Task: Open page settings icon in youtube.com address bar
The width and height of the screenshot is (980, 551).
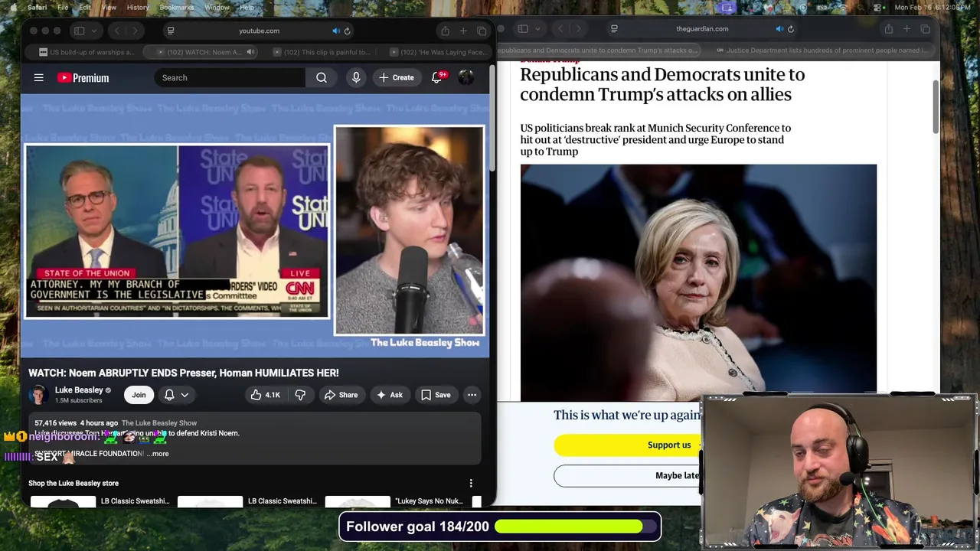Action: (171, 31)
